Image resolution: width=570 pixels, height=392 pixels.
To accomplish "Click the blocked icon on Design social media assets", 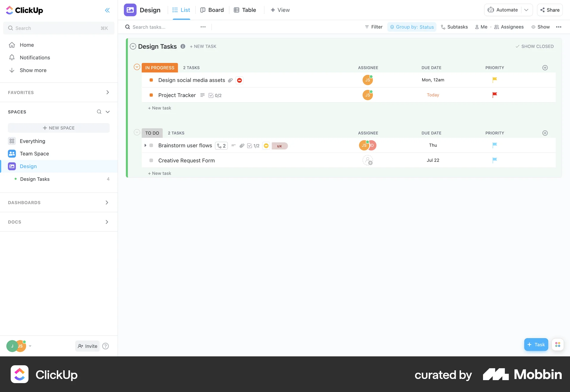I will pyautogui.click(x=239, y=80).
